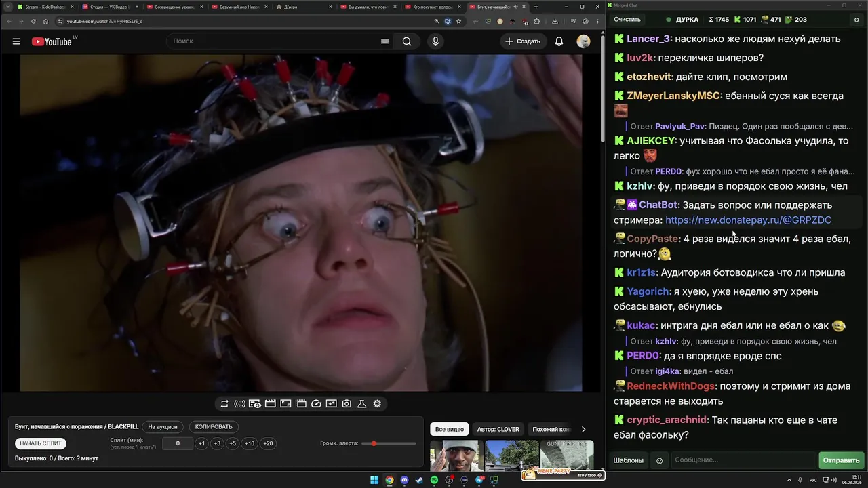Open the donatepay.ru link in chat
This screenshot has width=868, height=488.
(x=748, y=220)
